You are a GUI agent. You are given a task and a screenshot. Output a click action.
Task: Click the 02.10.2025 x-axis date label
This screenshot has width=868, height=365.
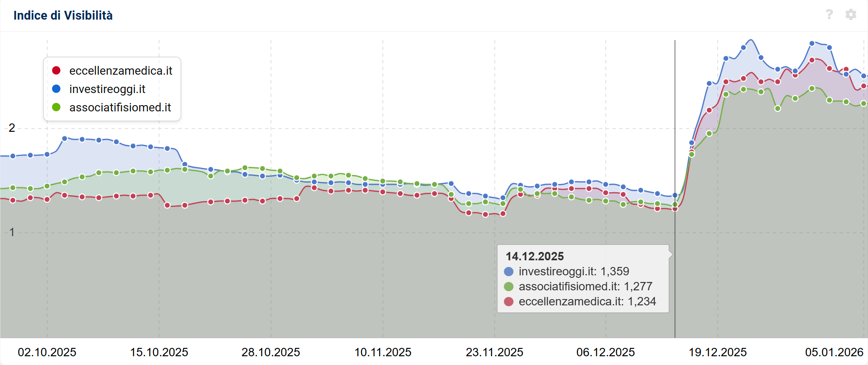pos(47,352)
